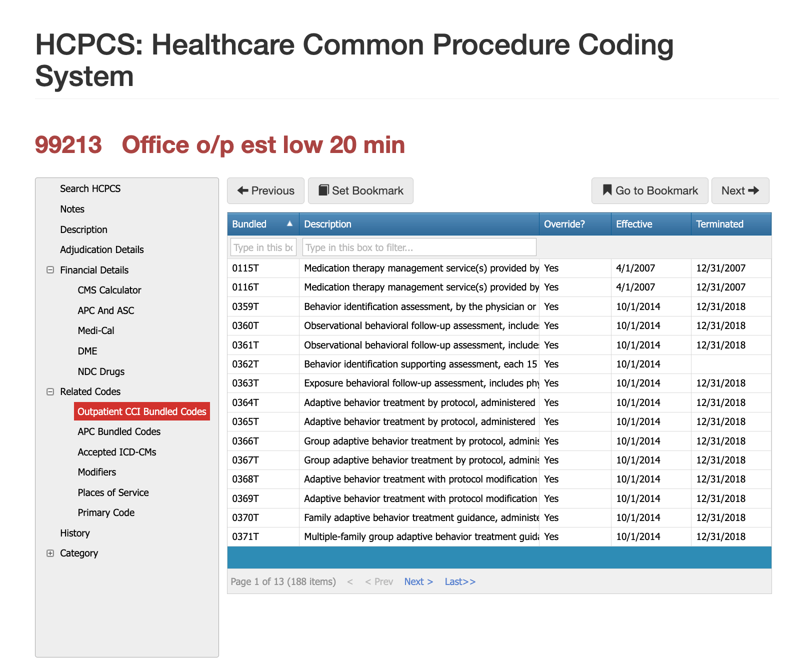The image size is (810, 672).
Task: Click the blue bar below the table
Action: click(499, 557)
